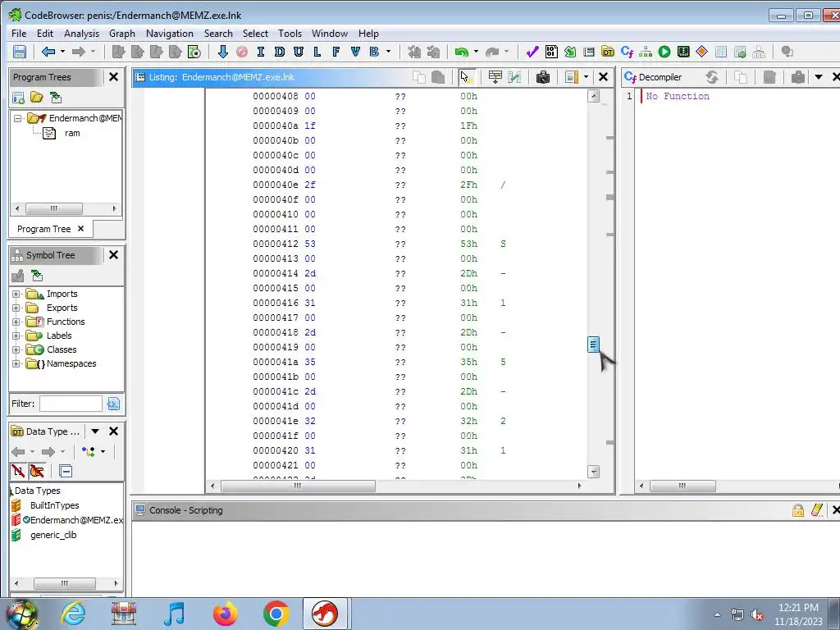The height and width of the screenshot is (630, 840).
Task: Expand the Exports folder
Action: 16,308
